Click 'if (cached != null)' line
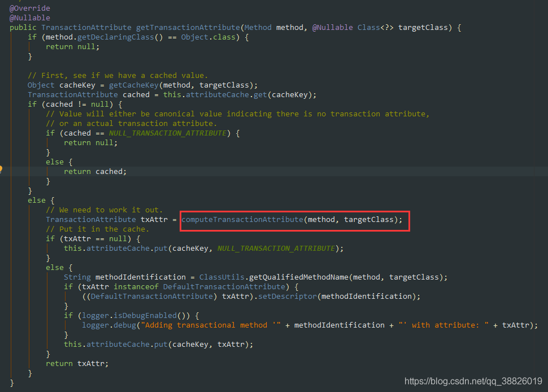This screenshot has height=392, width=548. coord(75,104)
